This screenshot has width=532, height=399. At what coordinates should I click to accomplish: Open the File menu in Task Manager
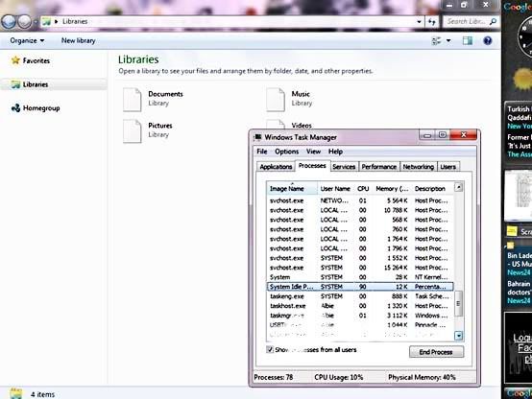pos(262,152)
